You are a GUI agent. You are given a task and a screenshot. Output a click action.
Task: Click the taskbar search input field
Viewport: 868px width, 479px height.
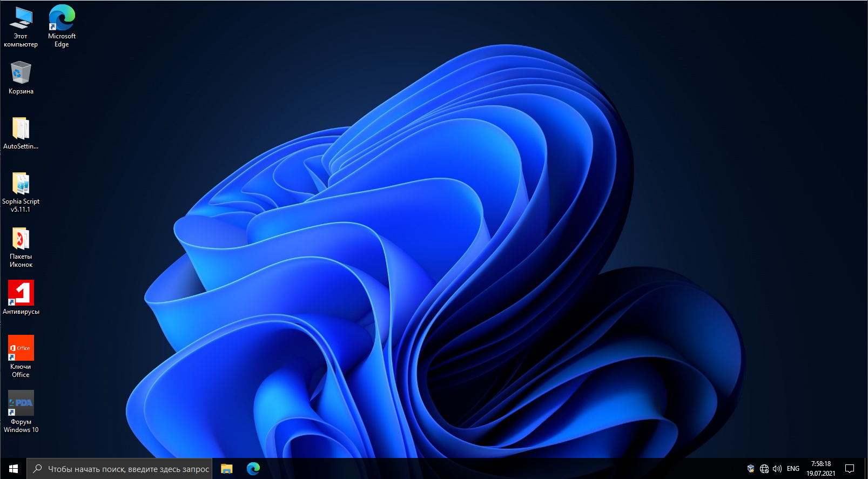[x=128, y=469]
